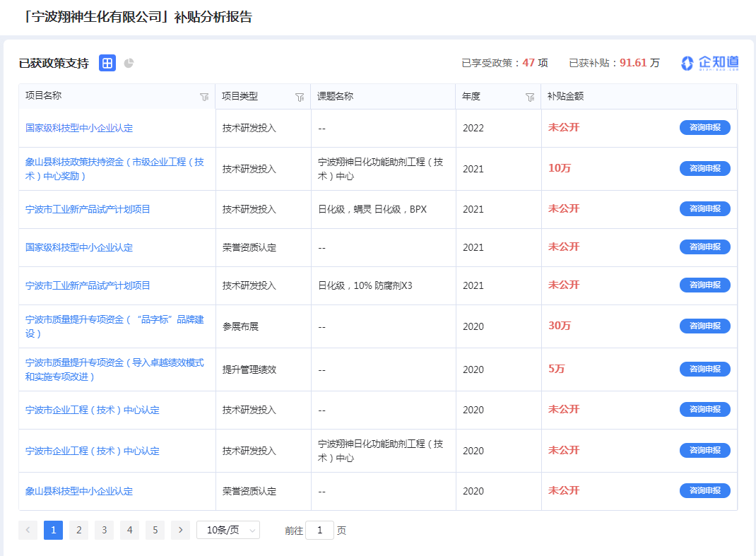Click 咨询申报 for 2022 国家级科技型中小企业认定
The image size is (756, 556).
(705, 127)
